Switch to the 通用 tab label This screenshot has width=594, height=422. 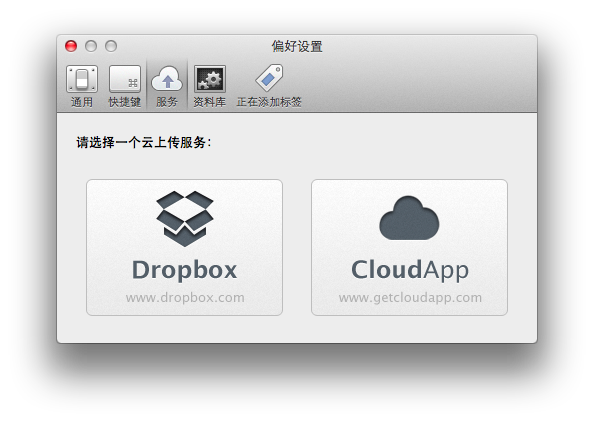(82, 102)
